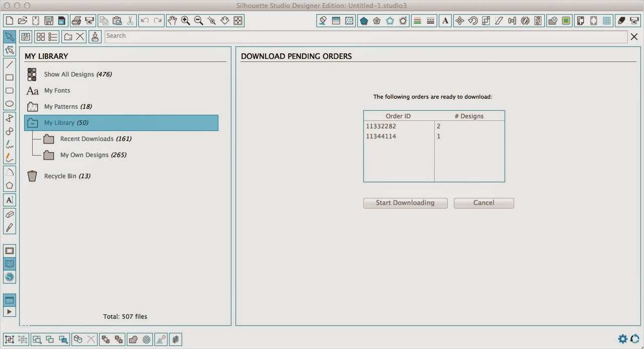The image size is (644, 349).
Task: Switch library to icon grid view
Action: point(41,37)
